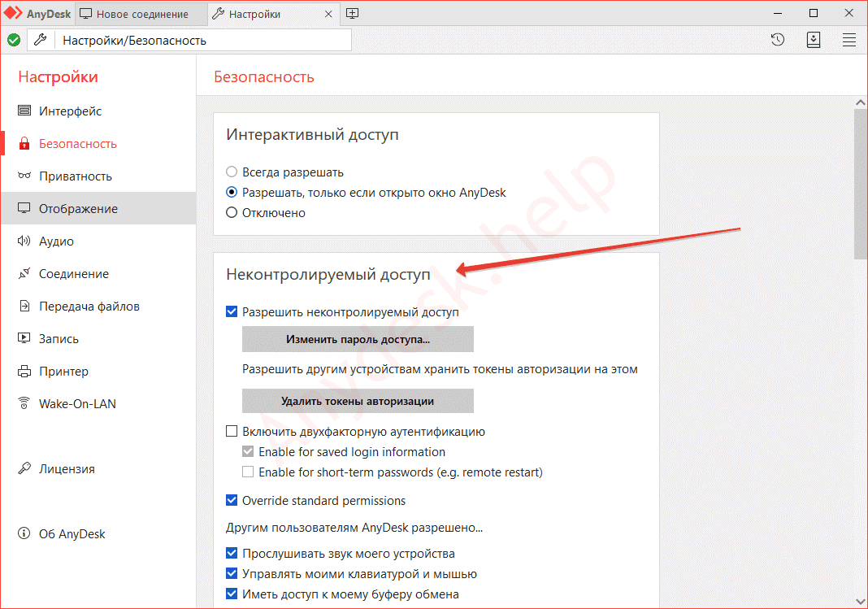
Task: Uncheck Прослушивать звук моего устройства
Action: tap(232, 554)
